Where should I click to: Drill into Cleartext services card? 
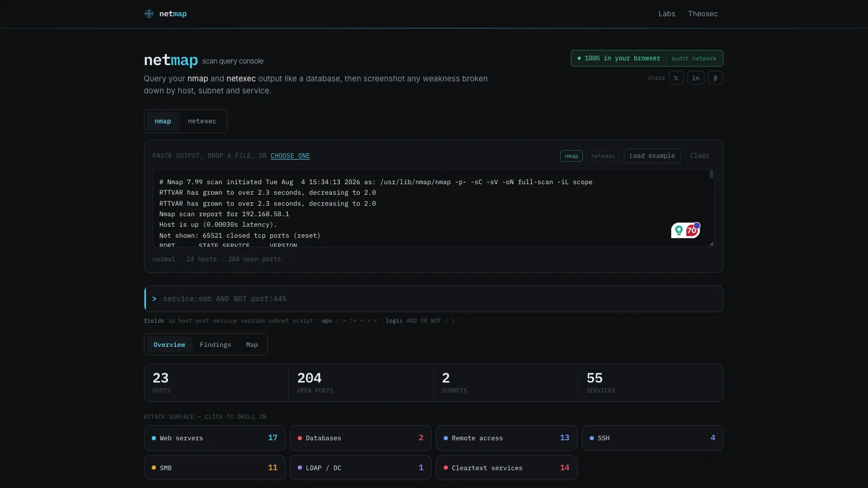(x=507, y=468)
